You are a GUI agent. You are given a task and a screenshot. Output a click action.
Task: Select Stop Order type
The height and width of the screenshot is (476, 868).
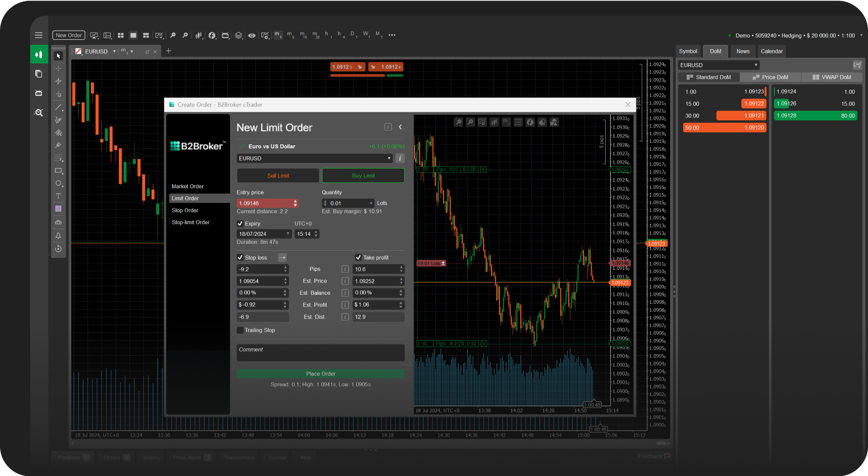185,210
